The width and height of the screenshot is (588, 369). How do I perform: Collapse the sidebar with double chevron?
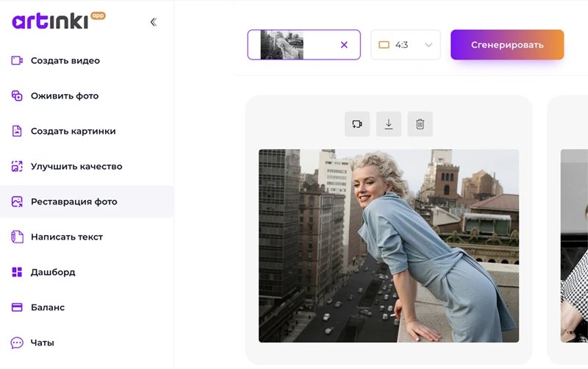[x=154, y=22]
